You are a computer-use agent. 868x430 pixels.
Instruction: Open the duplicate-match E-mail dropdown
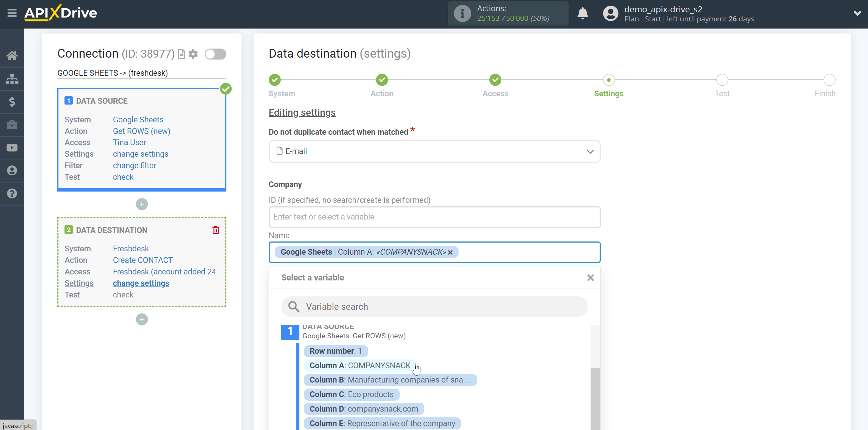coord(434,151)
